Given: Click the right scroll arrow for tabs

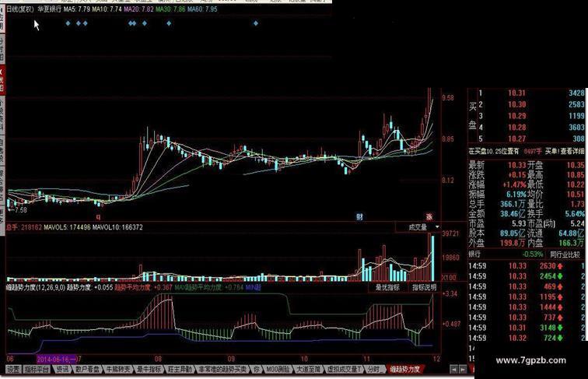Looking at the screenshot, I should (463, 370).
